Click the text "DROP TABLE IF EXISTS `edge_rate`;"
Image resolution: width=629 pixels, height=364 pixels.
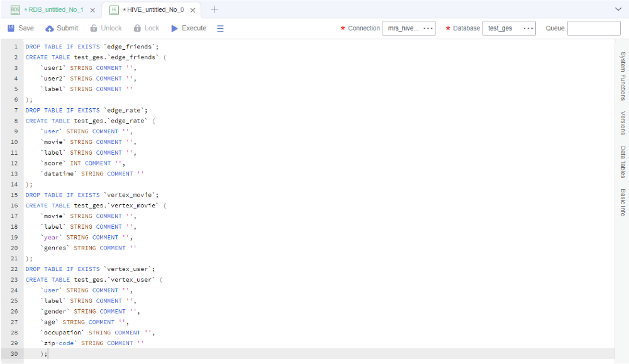coord(86,110)
